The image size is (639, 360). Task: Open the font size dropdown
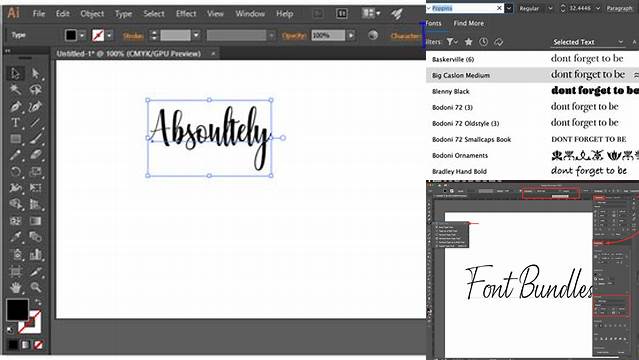[x=598, y=8]
